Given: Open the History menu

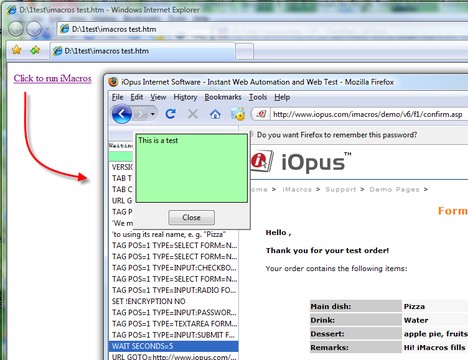Looking at the screenshot, I should [185, 97].
